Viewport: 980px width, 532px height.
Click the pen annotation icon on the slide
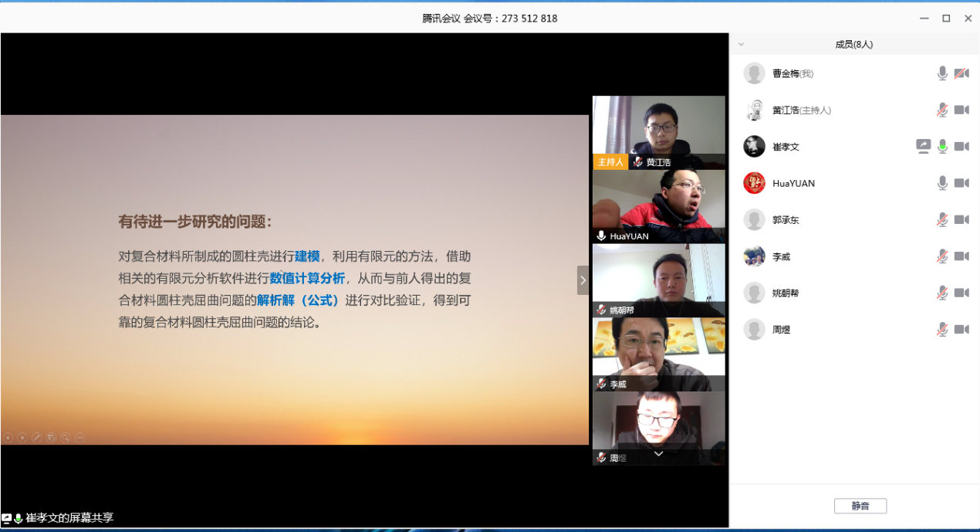(36, 438)
